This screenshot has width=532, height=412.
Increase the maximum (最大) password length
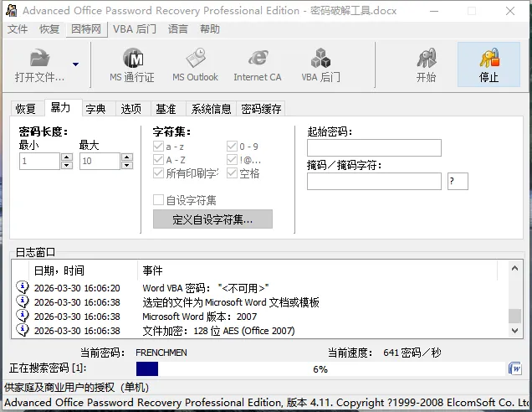pyautogui.click(x=127, y=157)
